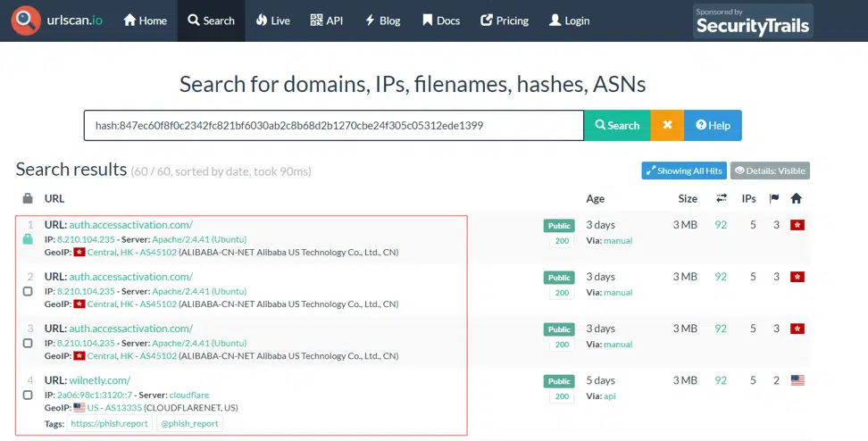Click IP 8.210.104.235 in row 2

pos(86,292)
